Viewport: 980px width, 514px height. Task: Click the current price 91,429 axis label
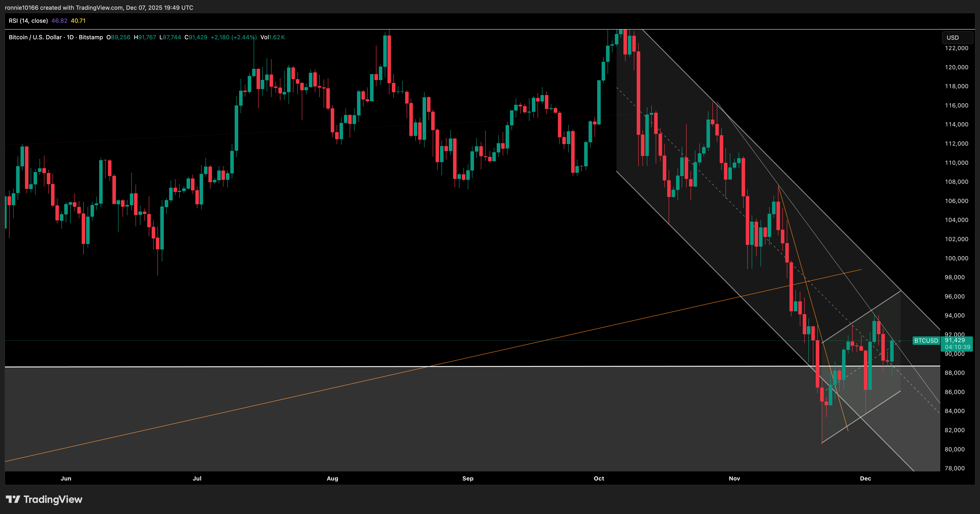(x=955, y=340)
